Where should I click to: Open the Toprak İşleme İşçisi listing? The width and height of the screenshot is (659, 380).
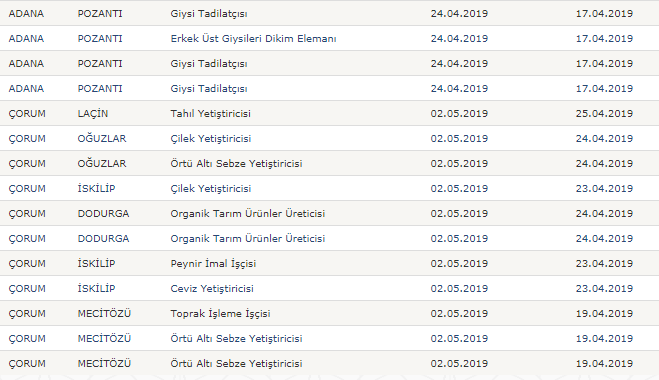tap(220, 314)
